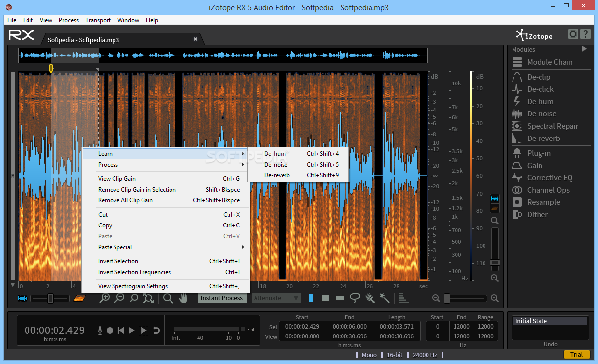The height and width of the screenshot is (364, 598).
Task: Choose De-reverb from Learn submenu
Action: pyautogui.click(x=298, y=175)
